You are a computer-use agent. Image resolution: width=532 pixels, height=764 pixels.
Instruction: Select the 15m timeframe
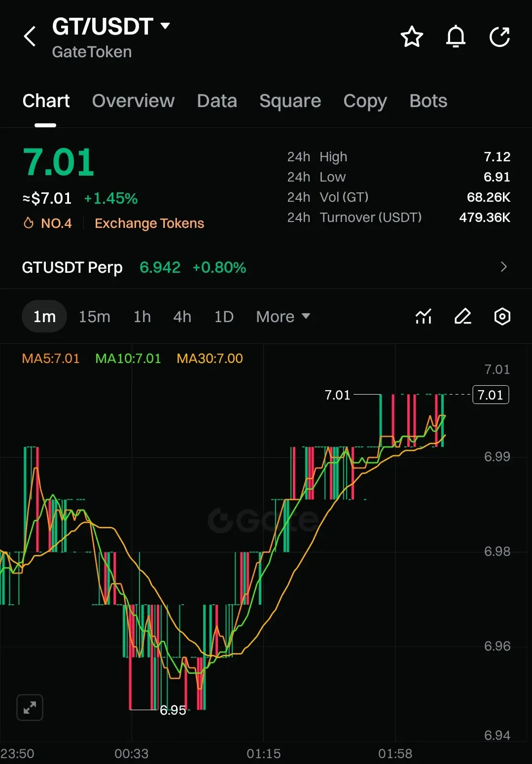95,316
